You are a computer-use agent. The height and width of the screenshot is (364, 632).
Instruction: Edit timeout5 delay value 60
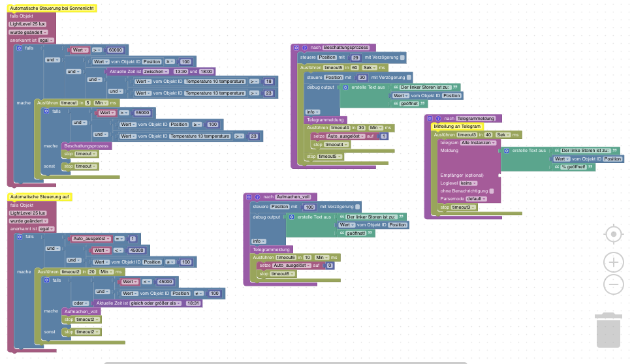pos(355,68)
